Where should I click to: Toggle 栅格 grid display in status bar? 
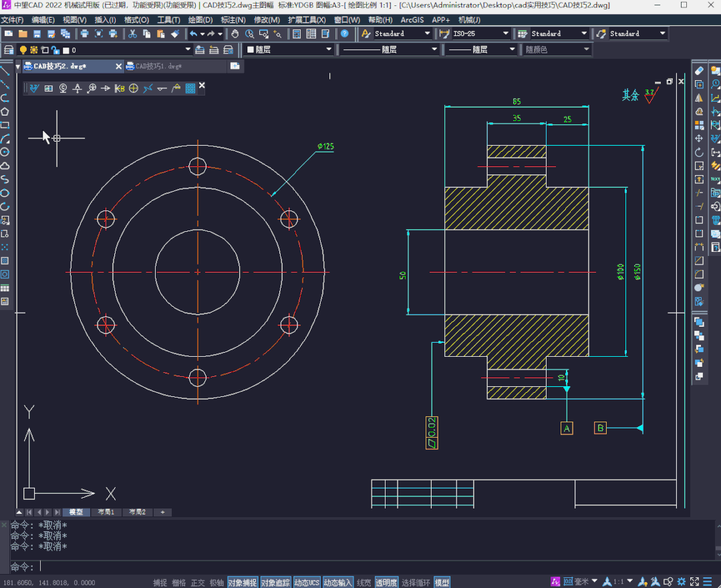pos(179,583)
